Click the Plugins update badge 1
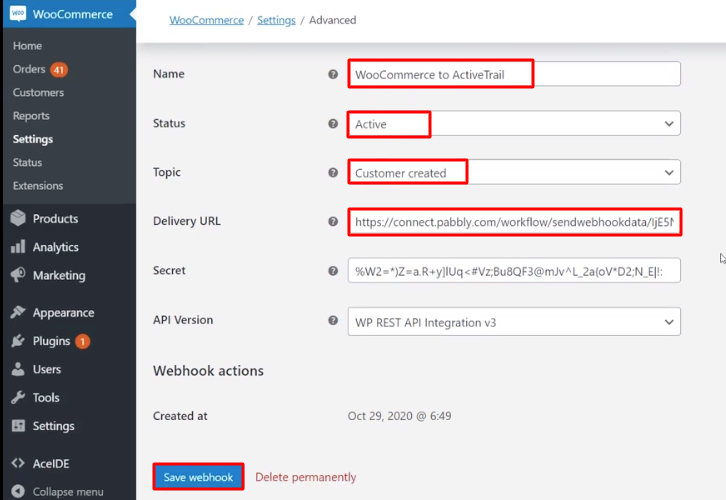 click(x=82, y=342)
